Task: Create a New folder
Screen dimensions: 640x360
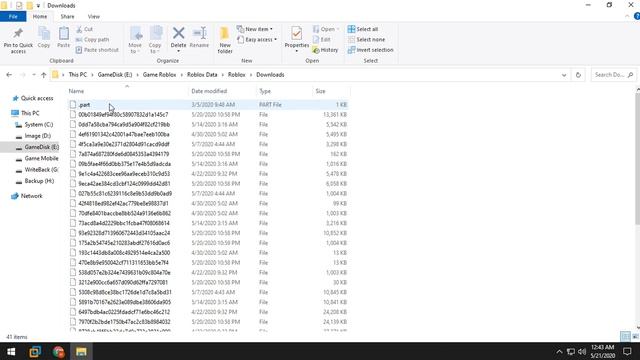Action: [225, 40]
